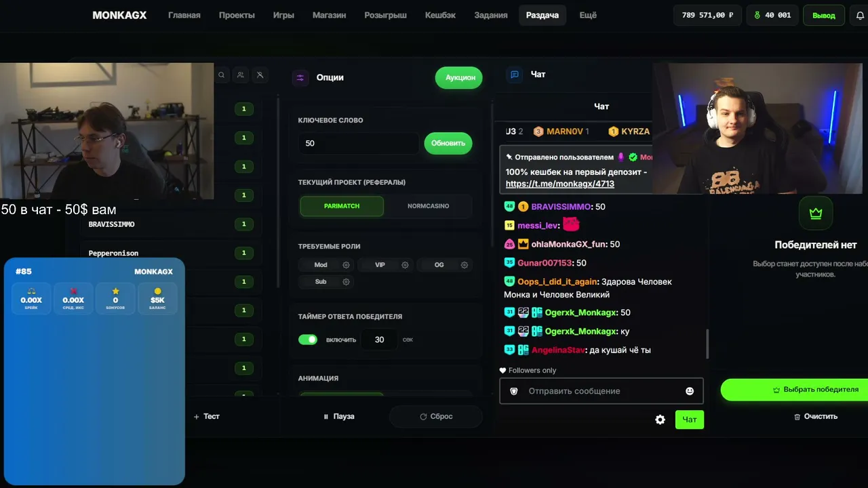Screen dimensions: 868x488
Task: Open the gear settings for VIP role
Action: point(405,265)
